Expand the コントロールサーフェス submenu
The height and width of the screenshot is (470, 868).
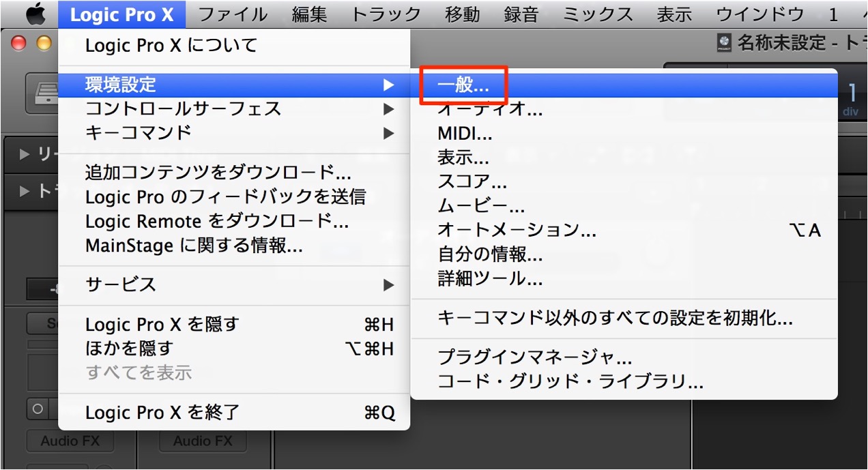tap(234, 108)
